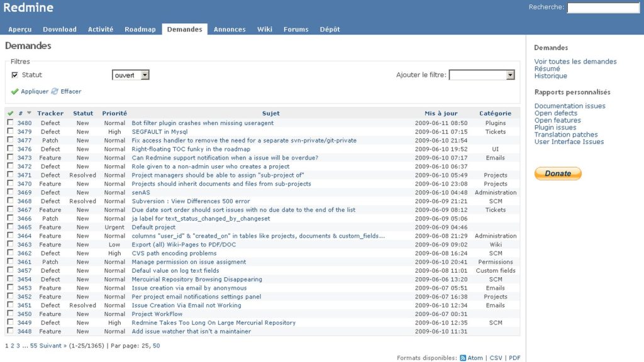Click the green check-all icon in table header
This screenshot has width=644, height=362.
coord(10,113)
